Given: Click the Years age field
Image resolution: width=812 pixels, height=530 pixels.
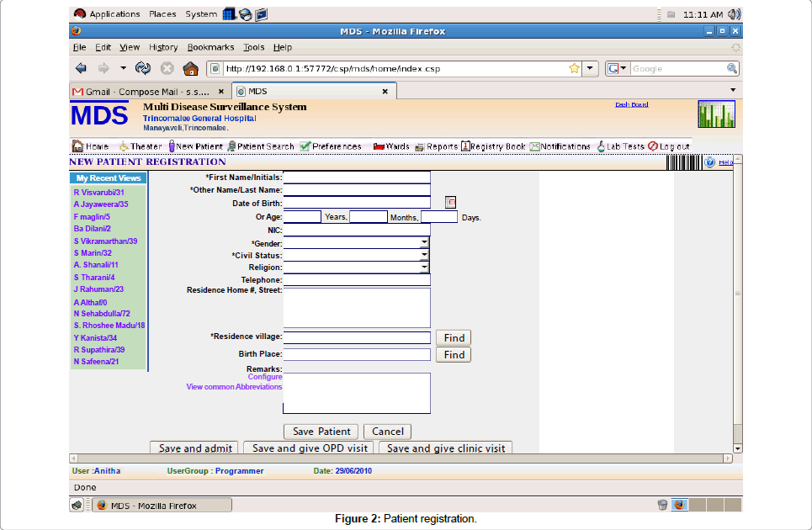Looking at the screenshot, I should click(302, 217).
